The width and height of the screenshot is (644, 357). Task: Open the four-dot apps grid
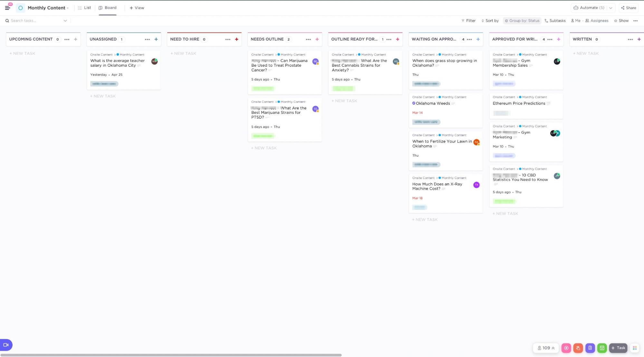pos(635,348)
